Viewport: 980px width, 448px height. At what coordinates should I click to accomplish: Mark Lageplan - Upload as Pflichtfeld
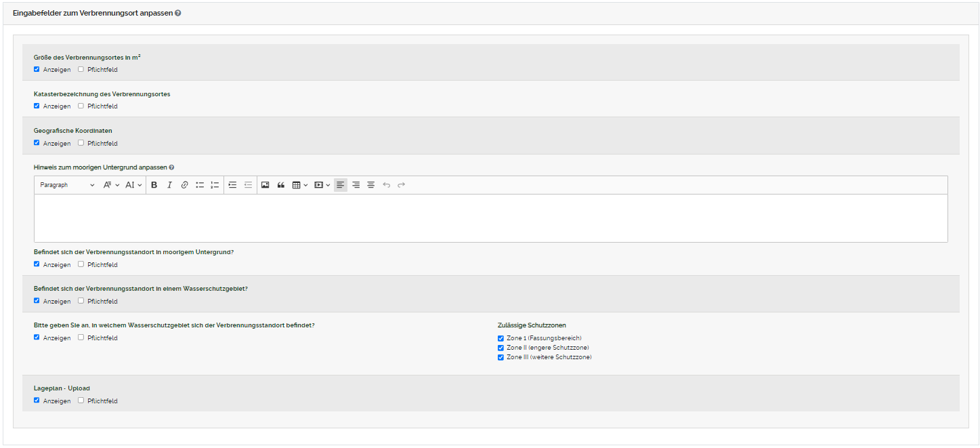[x=81, y=401]
